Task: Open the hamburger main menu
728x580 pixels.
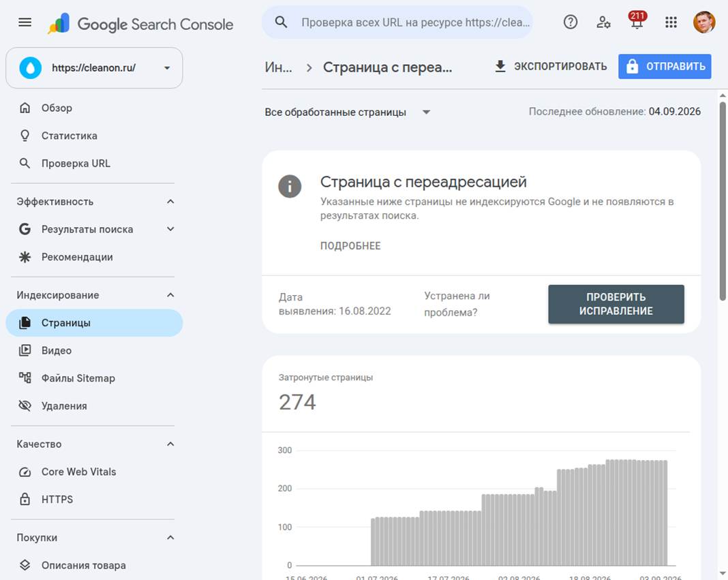Action: click(25, 22)
